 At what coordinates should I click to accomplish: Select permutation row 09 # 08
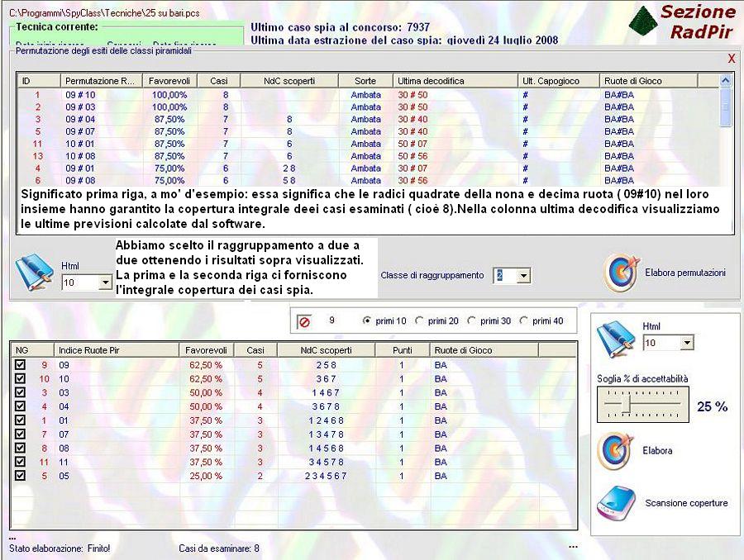(x=369, y=181)
